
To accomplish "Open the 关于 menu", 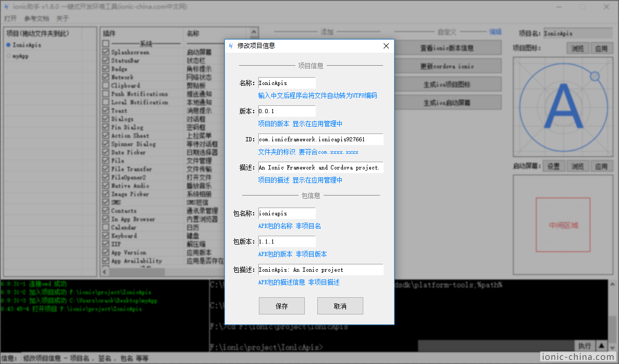I will [63, 19].
